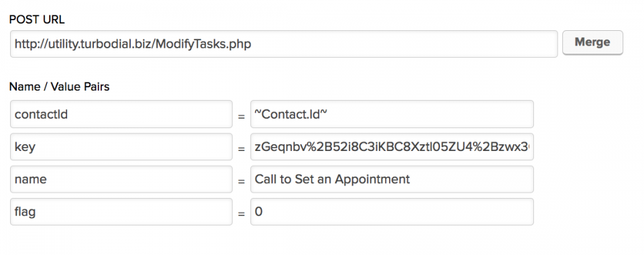Select the key name field

[121, 146]
